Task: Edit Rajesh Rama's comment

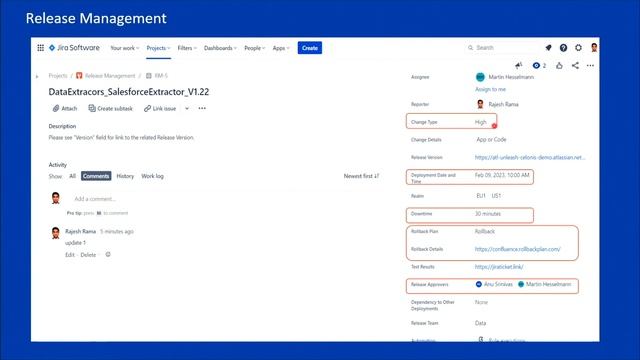Action: tap(69, 255)
